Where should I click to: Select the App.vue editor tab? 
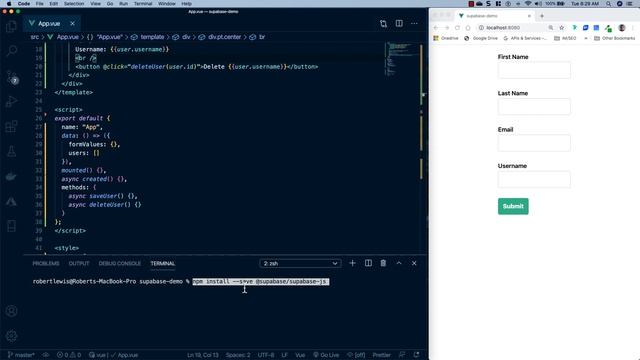click(x=51, y=24)
